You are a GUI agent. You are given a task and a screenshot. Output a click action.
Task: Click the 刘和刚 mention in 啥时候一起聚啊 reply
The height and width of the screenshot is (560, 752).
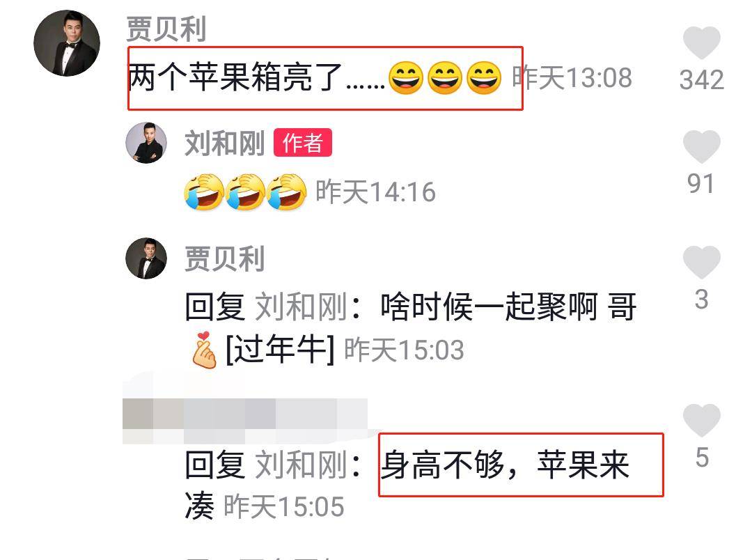(x=301, y=306)
